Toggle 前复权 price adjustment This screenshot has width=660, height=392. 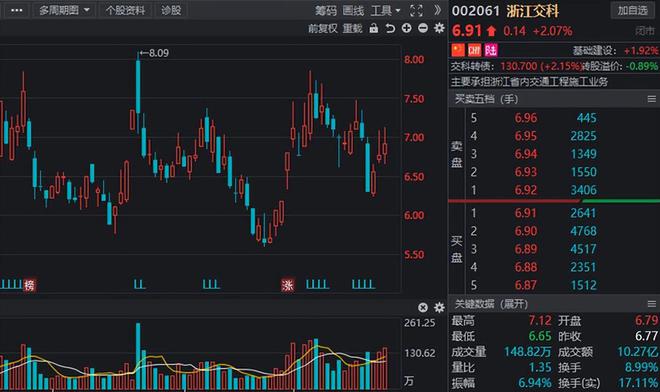pyautogui.click(x=323, y=28)
